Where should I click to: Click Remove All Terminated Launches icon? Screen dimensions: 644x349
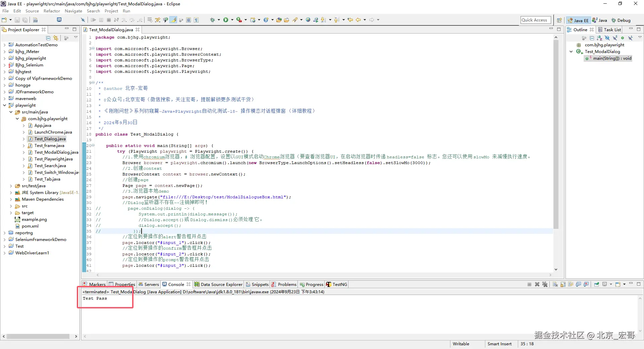[x=545, y=284]
